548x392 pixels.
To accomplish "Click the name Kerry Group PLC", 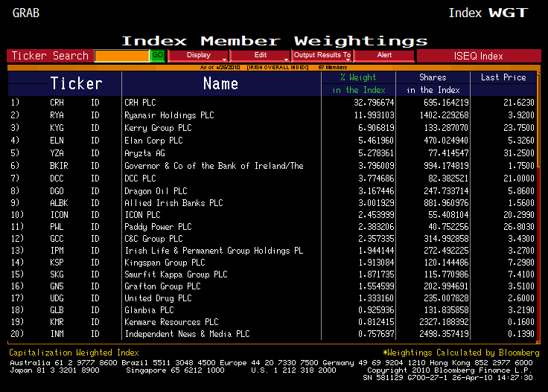I will (x=158, y=128).
